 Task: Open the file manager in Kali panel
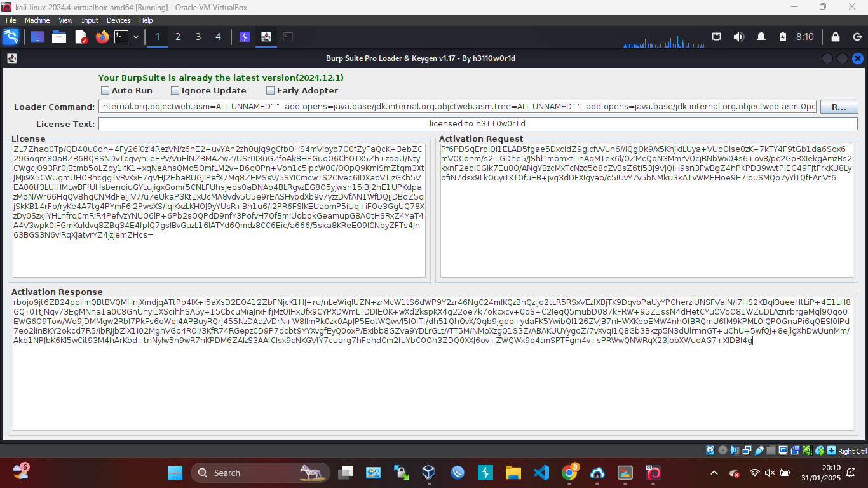point(59,37)
